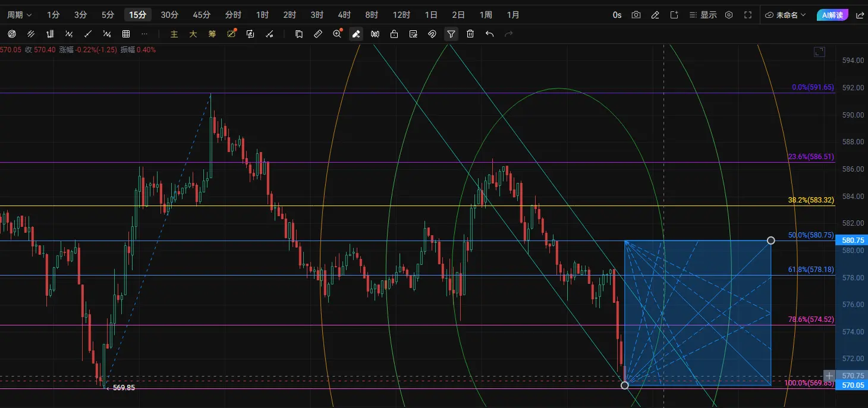The image size is (868, 408).
Task: Open the magnifier zoom tool
Action: coord(337,34)
